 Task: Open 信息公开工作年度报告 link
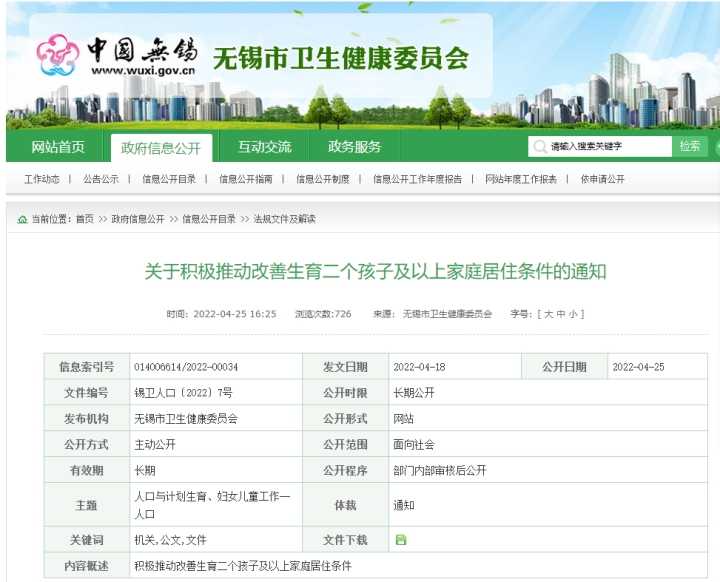[x=417, y=180]
